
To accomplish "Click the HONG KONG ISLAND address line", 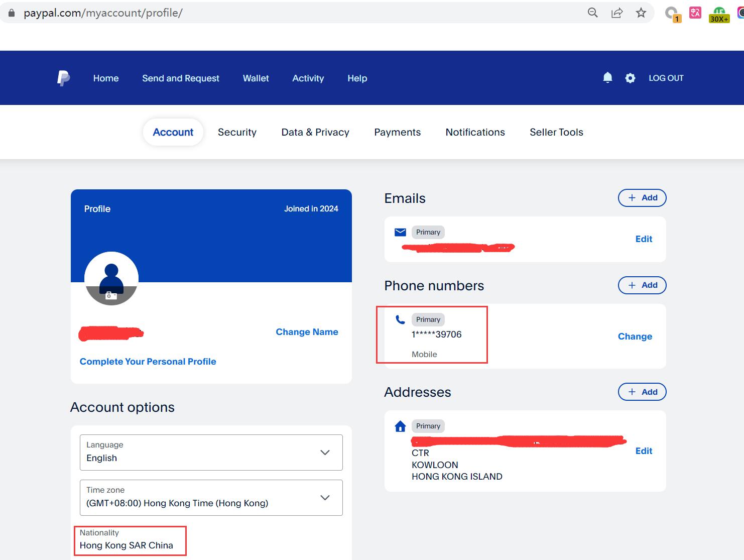I will tap(457, 477).
